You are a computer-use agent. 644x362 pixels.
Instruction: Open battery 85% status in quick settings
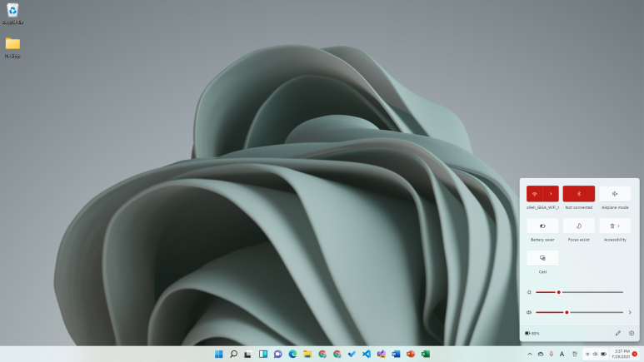(x=532, y=333)
